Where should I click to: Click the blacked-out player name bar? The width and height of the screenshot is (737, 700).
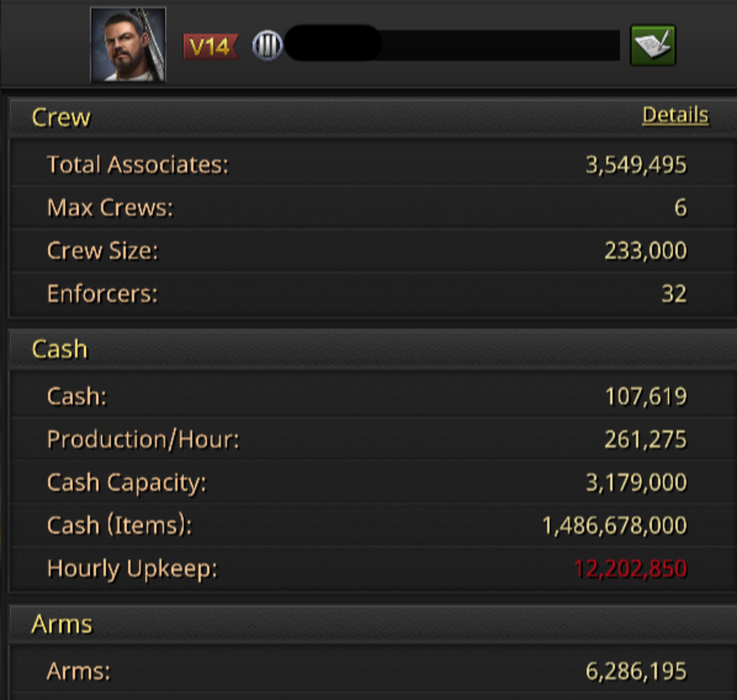pyautogui.click(x=454, y=45)
